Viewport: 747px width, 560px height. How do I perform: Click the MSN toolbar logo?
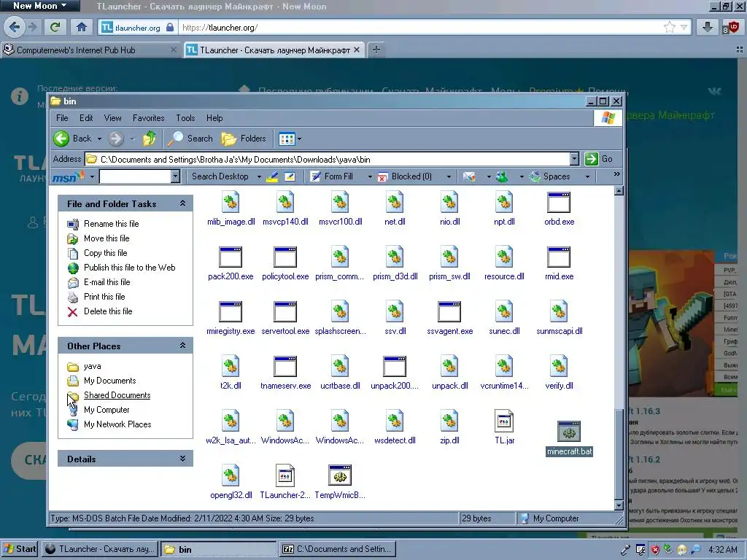(x=68, y=177)
